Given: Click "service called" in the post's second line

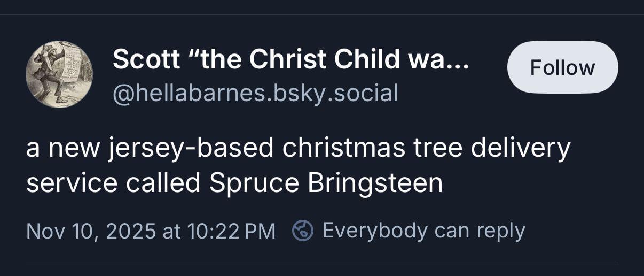Looking at the screenshot, I should tap(113, 183).
